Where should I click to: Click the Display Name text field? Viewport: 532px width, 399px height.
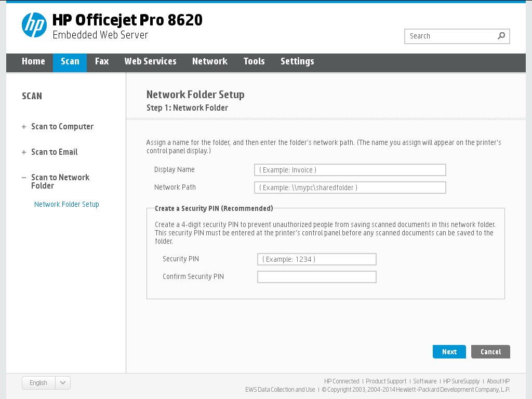(x=350, y=170)
